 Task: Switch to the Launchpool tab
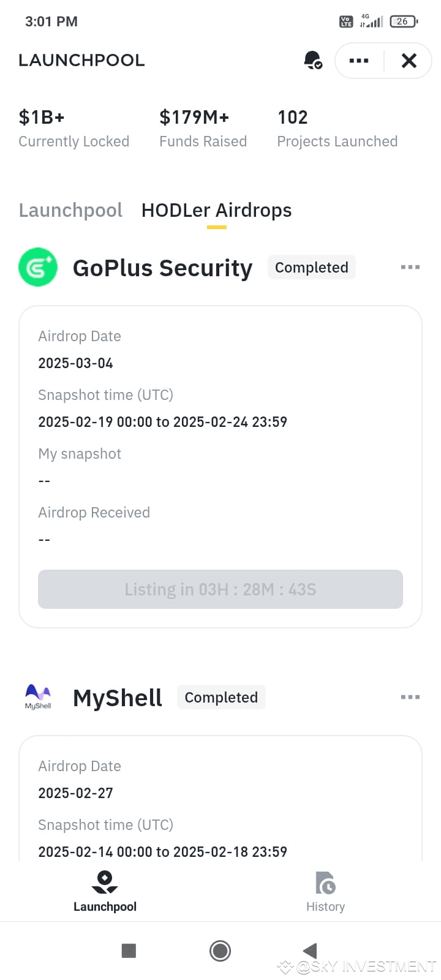click(70, 210)
